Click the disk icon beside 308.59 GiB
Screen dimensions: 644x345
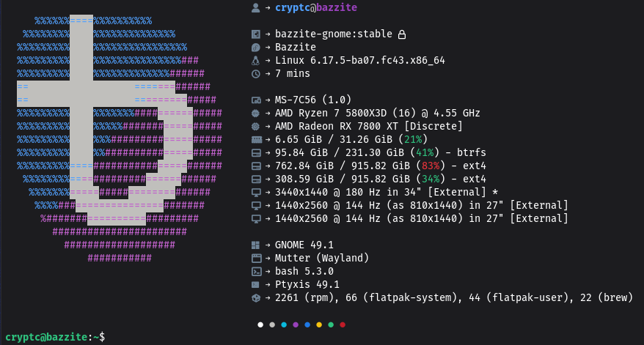[x=256, y=179]
